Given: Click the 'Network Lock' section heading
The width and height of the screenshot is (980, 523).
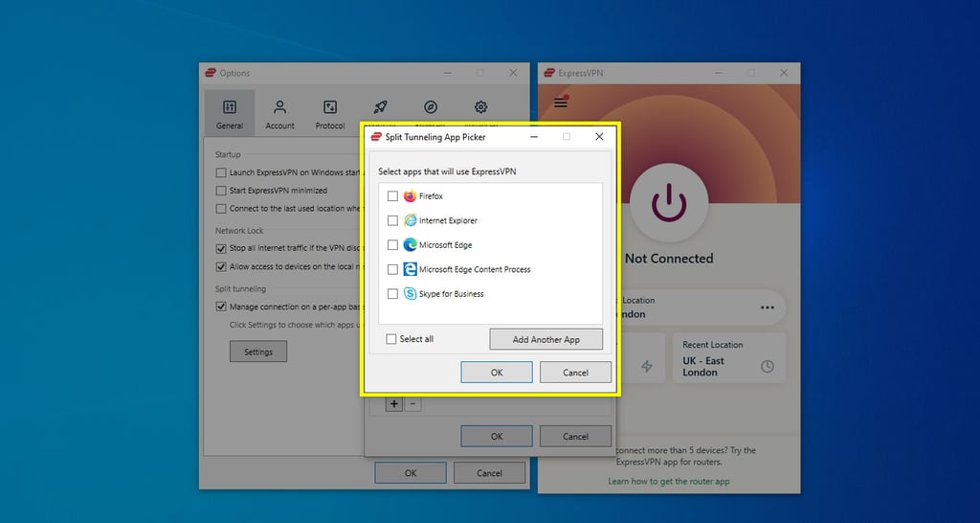Looking at the screenshot, I should click(239, 230).
